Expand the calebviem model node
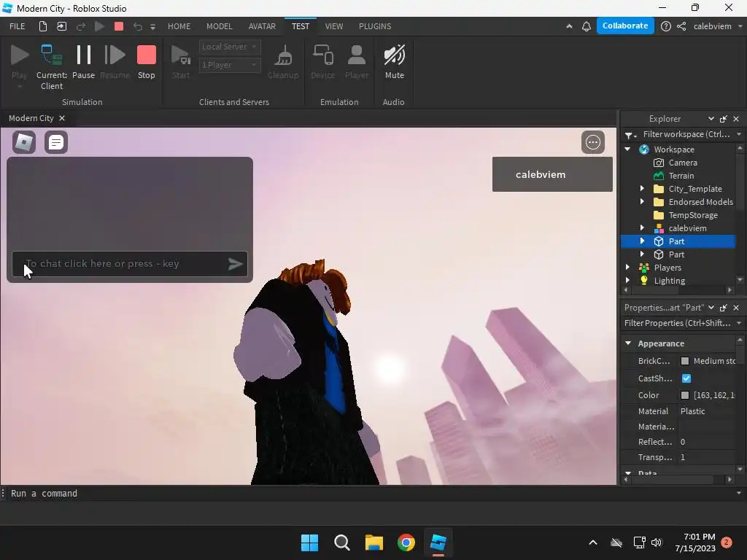The height and width of the screenshot is (560, 747). tap(642, 228)
